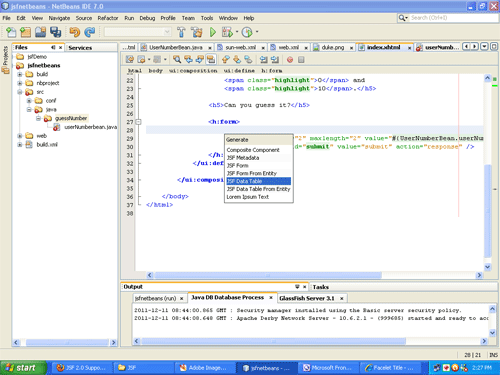Click the Find Selection magnifier icon
Screen dimensions: 500x375
pos(177,60)
